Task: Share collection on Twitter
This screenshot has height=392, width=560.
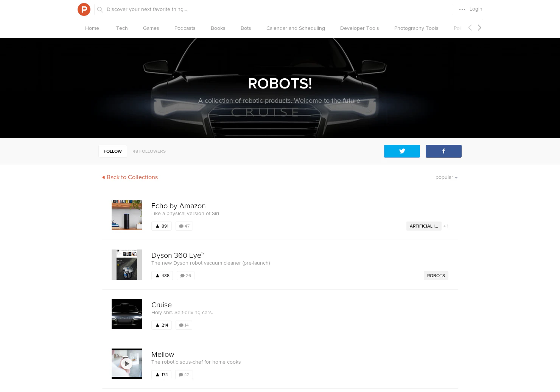Action: point(402,151)
